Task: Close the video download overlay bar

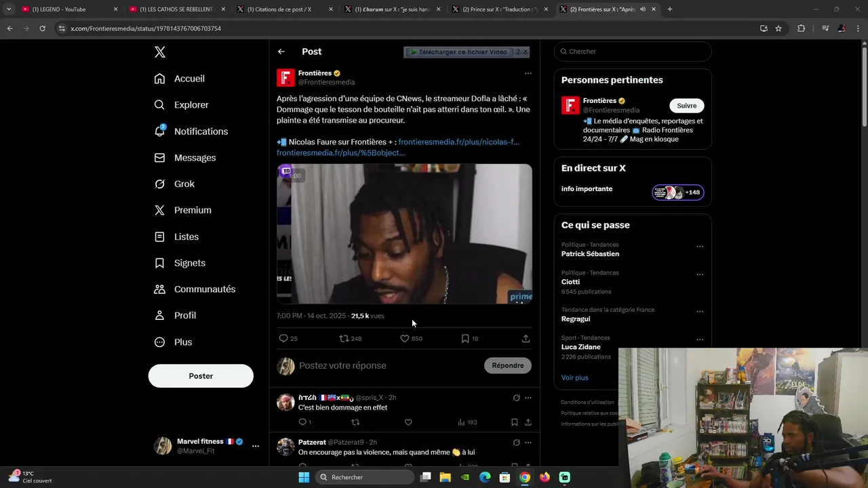Action: [x=526, y=52]
